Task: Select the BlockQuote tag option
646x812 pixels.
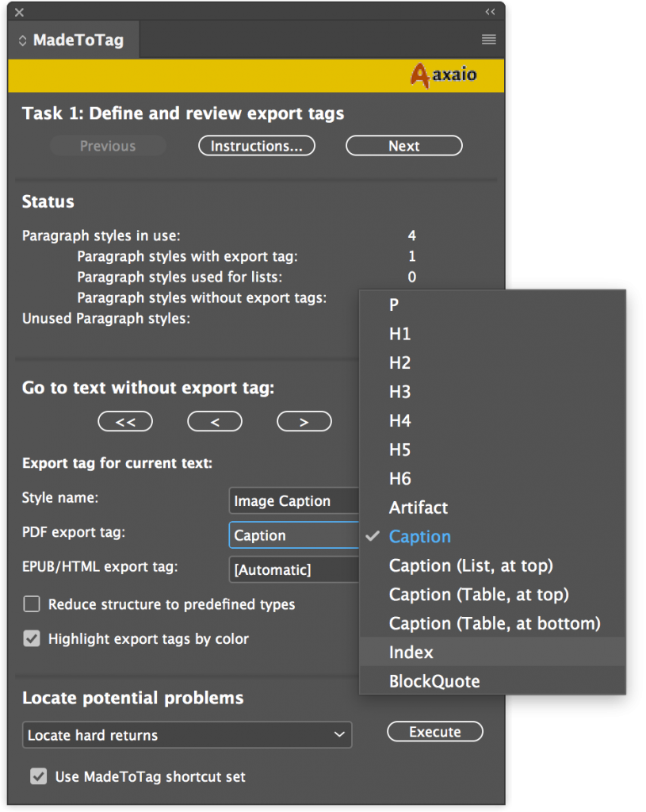Action: (493, 681)
